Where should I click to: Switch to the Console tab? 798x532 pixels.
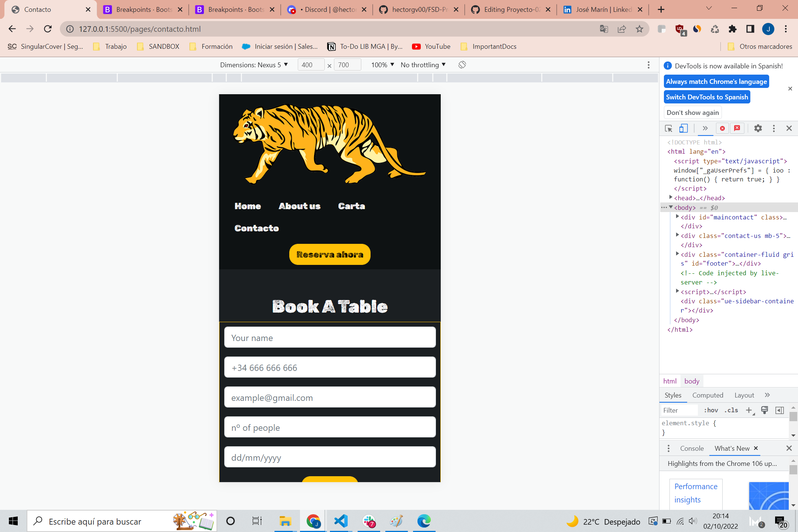[x=691, y=448]
